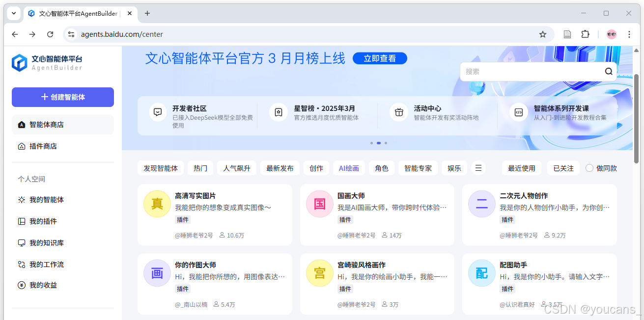
Task: Click the 开发者社区 chat bubble icon
Action: [x=158, y=112]
